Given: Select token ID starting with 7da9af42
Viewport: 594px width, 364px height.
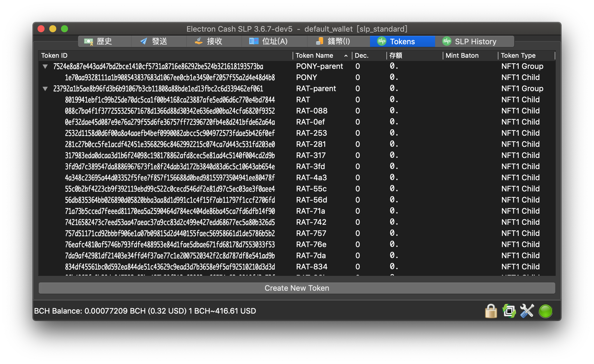Looking at the screenshot, I should tap(170, 256).
